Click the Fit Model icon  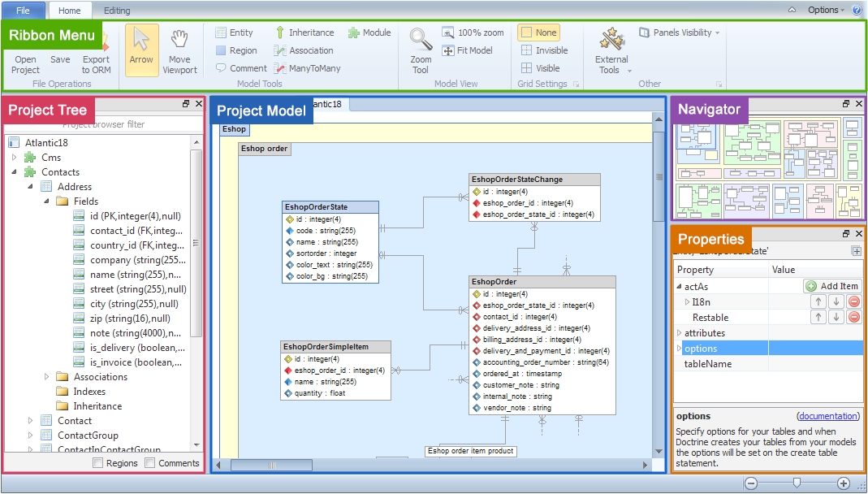[448, 50]
